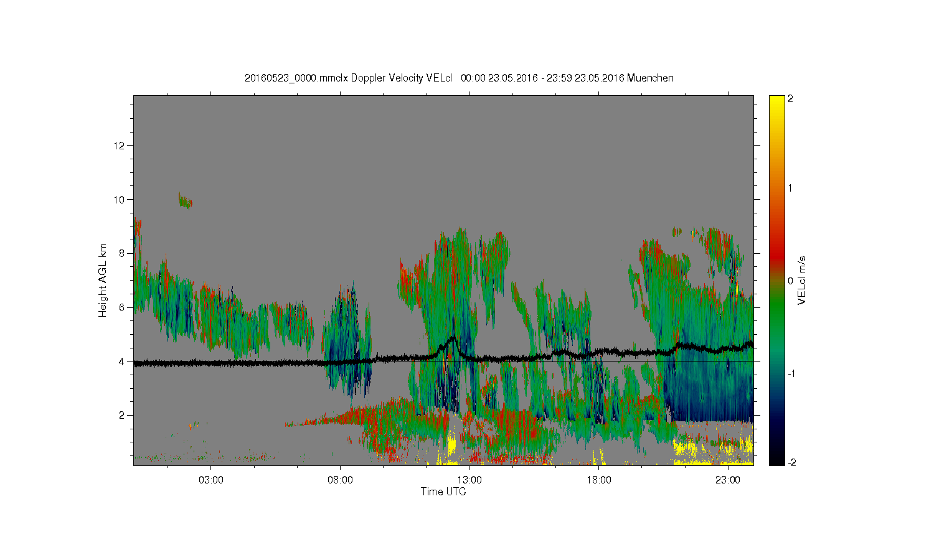
Task: Click the height axis label '2'
Action: 123,415
